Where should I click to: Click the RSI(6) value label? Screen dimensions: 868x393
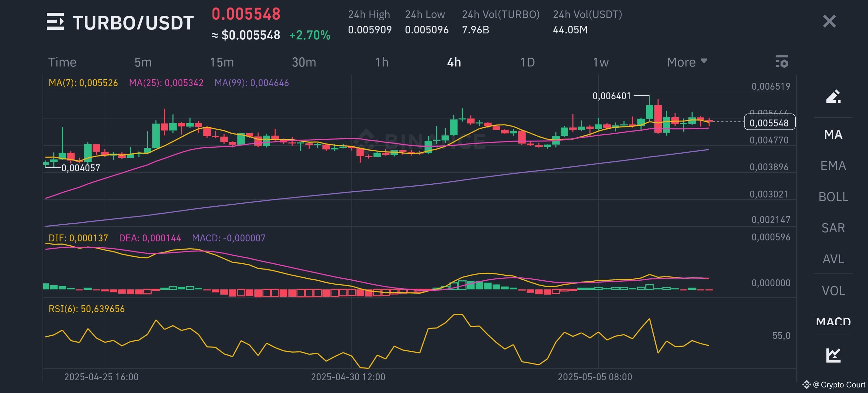[87, 309]
